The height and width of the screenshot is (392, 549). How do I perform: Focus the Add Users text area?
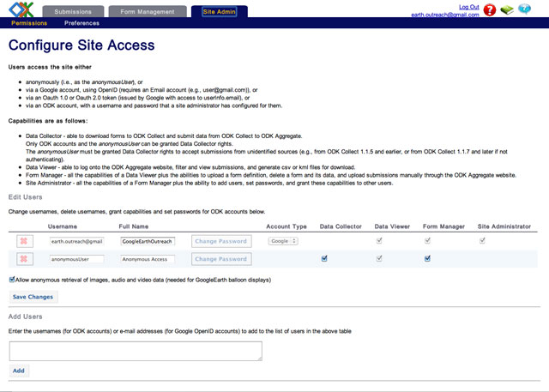[136, 350]
